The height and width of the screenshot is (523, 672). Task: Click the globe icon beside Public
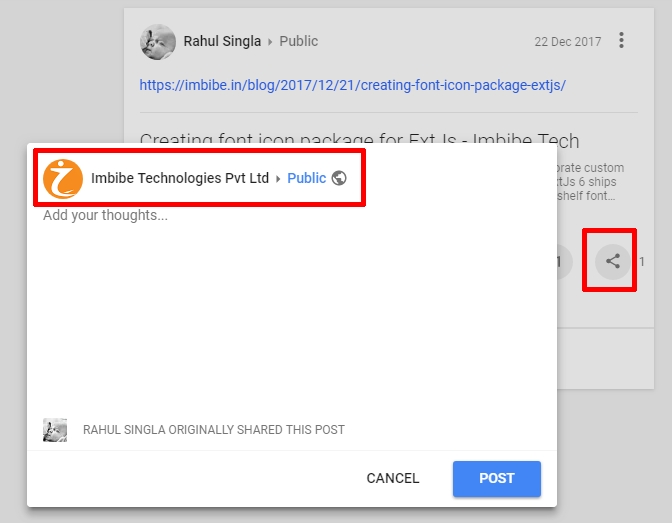pyautogui.click(x=339, y=178)
